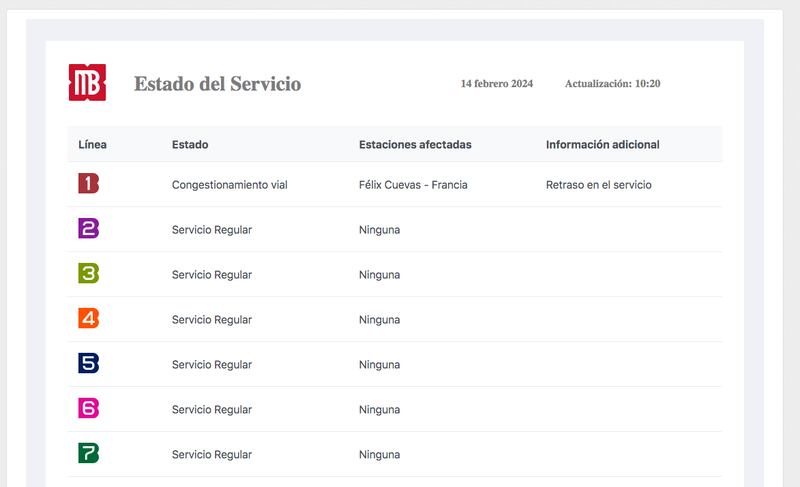800x487 pixels.
Task: Select the Line 4 orange icon
Action: 89,319
